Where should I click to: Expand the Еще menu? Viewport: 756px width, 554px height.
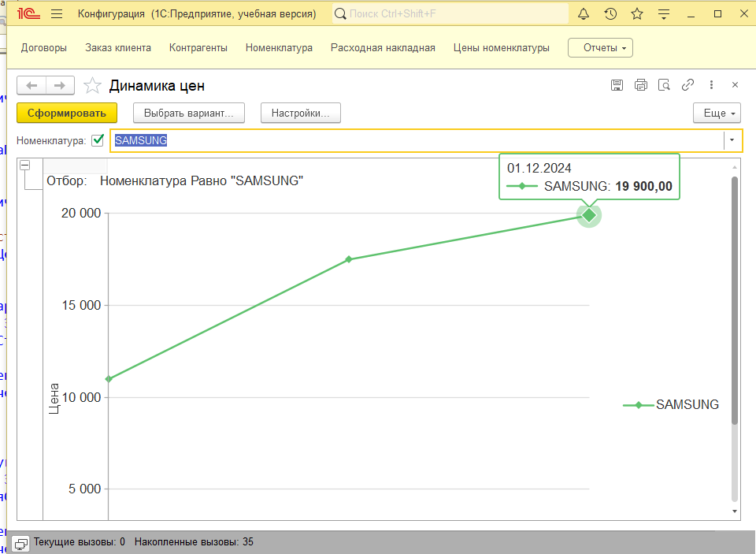tap(717, 113)
